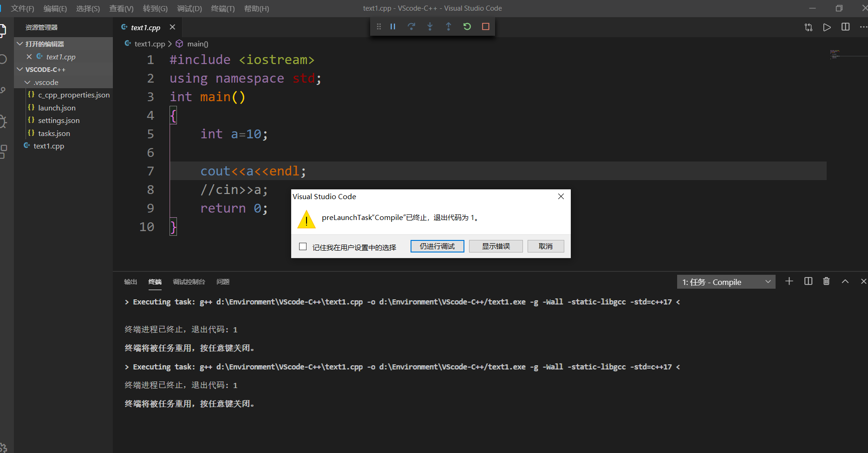Open the Debug view in the activity bar
This screenshot has width=868, height=453.
pyautogui.click(x=3, y=121)
